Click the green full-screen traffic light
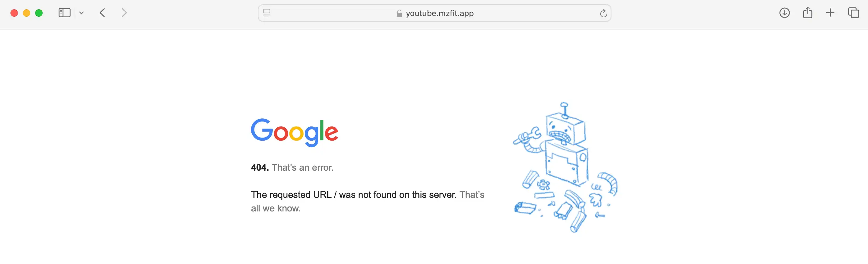 (39, 13)
